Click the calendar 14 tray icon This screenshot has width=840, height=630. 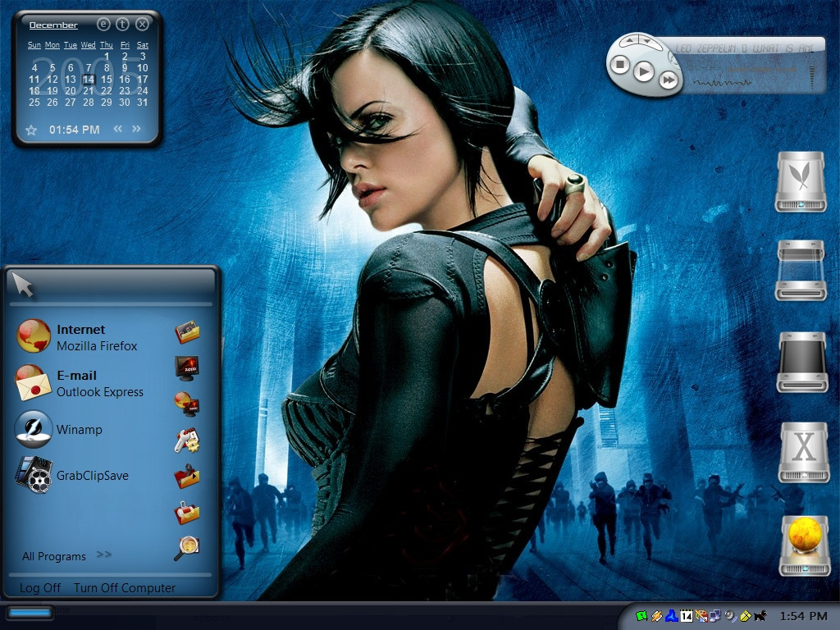click(x=687, y=616)
